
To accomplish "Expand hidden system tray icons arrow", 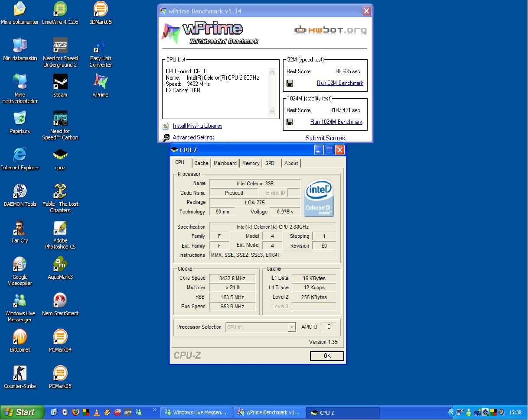I will coord(452,413).
